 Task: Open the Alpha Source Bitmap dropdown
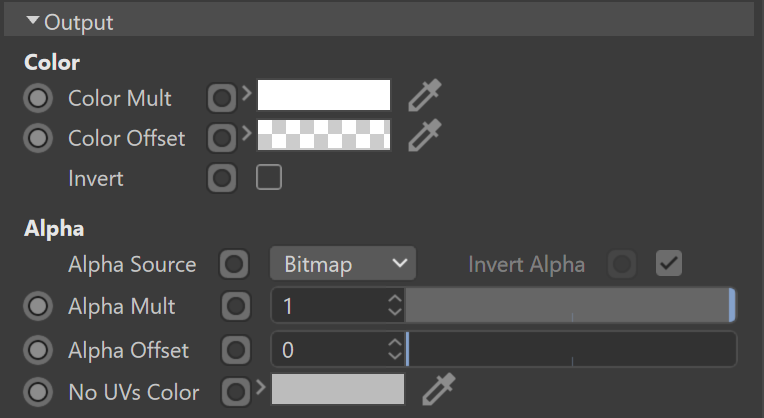pyautogui.click(x=343, y=264)
